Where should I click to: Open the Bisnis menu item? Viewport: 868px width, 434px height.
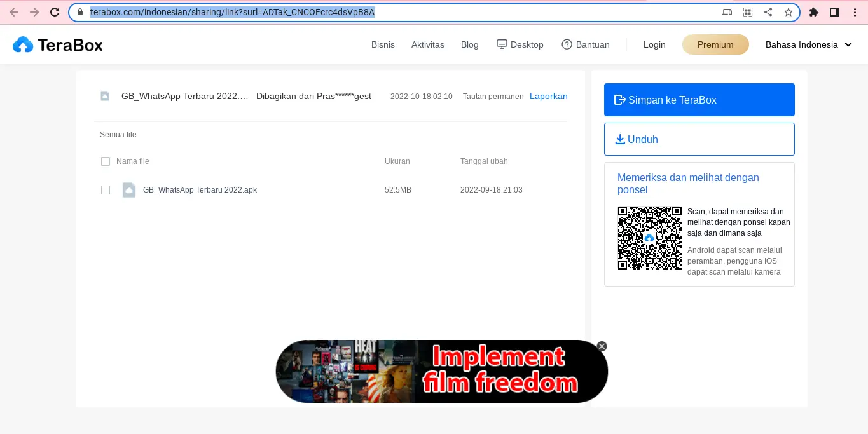(x=383, y=44)
